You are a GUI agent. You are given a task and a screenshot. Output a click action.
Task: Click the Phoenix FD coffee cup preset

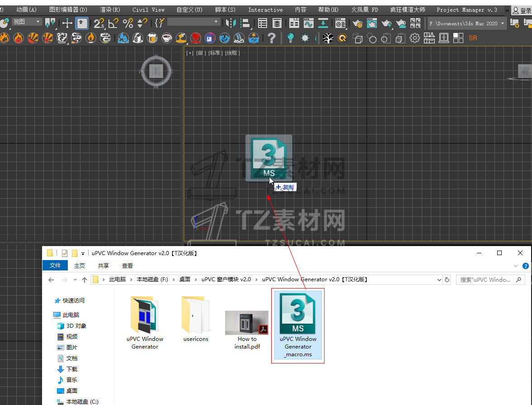pos(167,37)
